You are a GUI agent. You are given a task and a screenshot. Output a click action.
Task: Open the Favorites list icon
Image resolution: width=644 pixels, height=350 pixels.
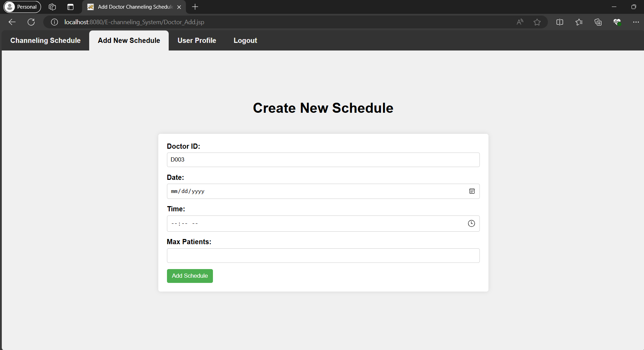(x=579, y=22)
